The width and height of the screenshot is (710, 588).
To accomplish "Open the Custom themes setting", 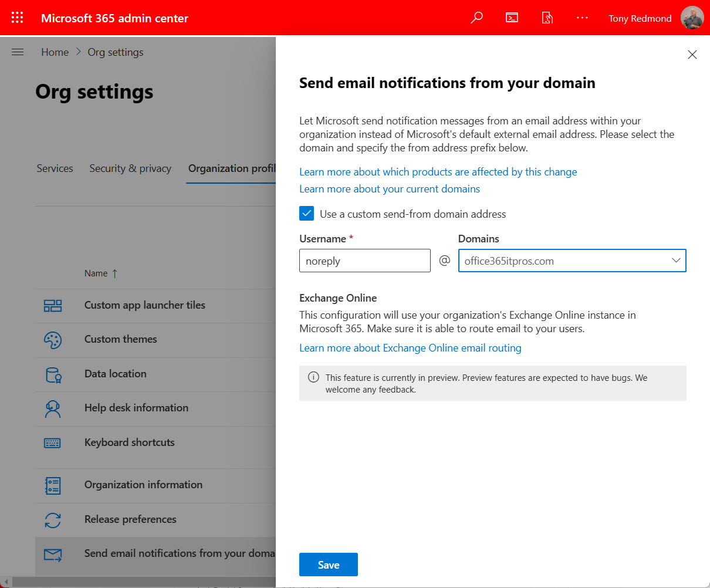I will (x=121, y=339).
